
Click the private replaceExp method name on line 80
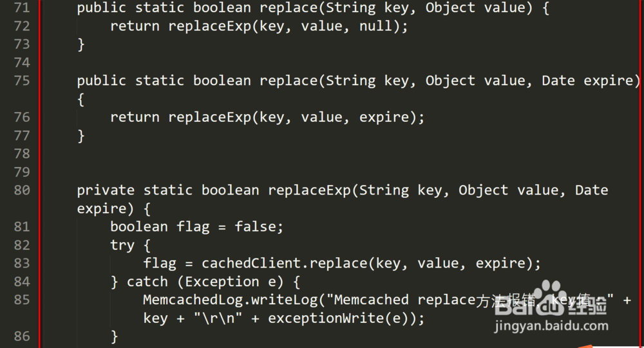pos(309,190)
